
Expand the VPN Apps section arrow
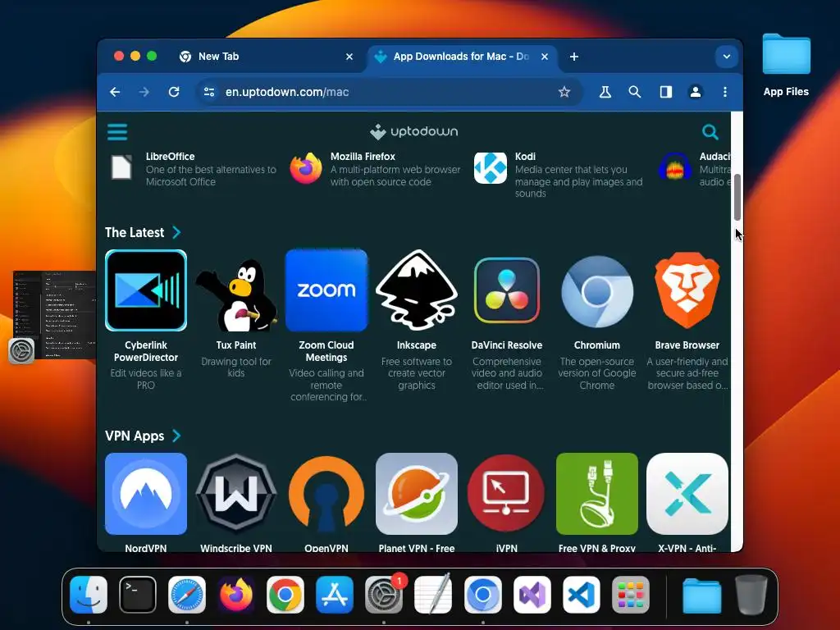176,436
